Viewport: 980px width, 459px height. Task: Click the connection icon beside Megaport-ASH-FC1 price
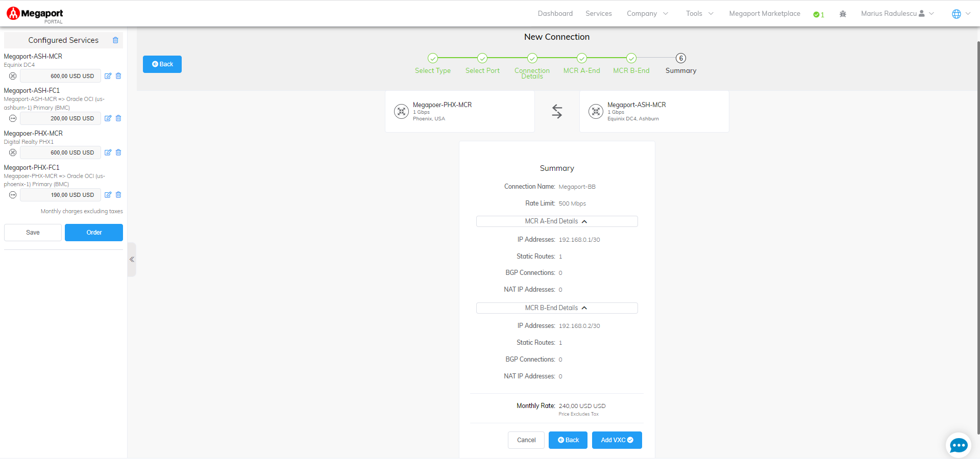(13, 118)
